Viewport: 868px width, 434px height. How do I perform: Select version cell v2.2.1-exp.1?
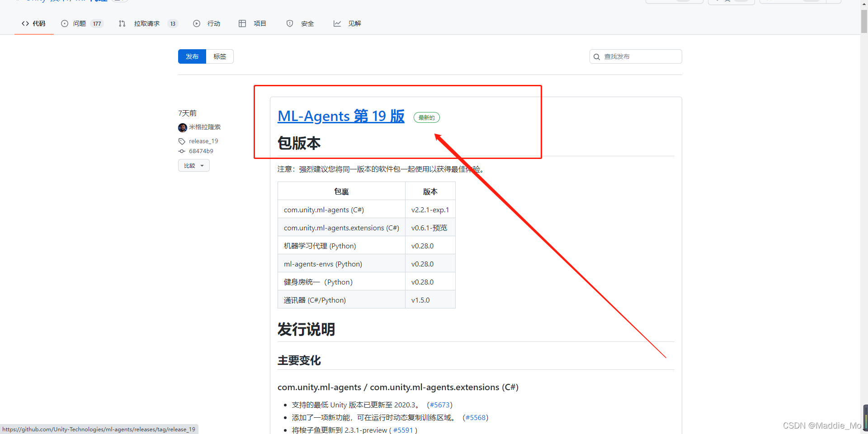click(430, 210)
